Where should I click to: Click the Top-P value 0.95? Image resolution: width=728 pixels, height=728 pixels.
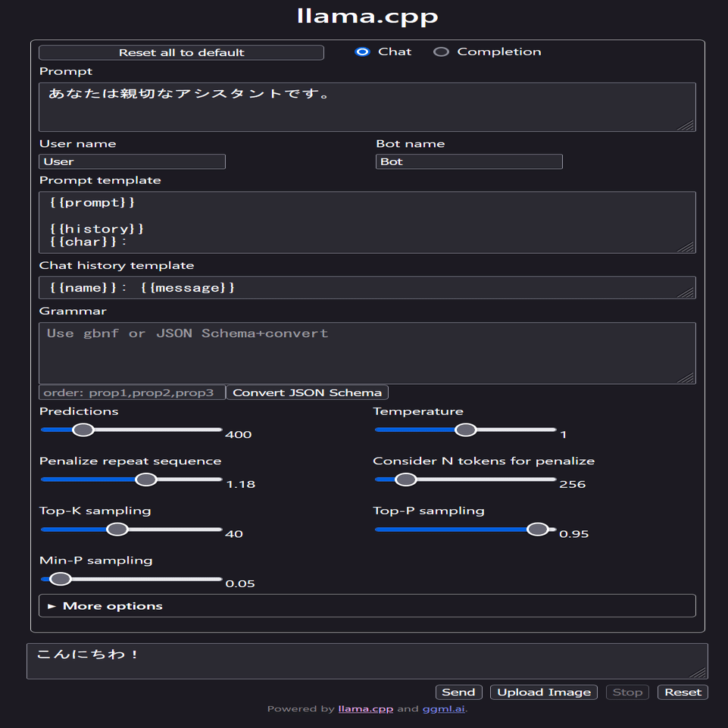pyautogui.click(x=574, y=534)
